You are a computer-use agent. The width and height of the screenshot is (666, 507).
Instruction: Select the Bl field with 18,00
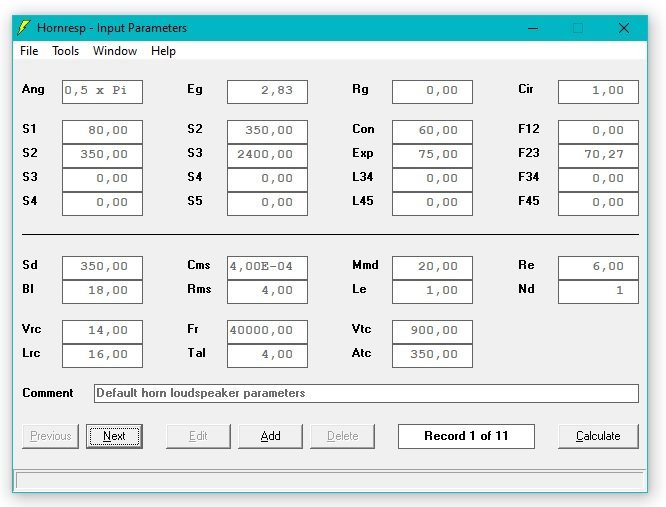[102, 292]
